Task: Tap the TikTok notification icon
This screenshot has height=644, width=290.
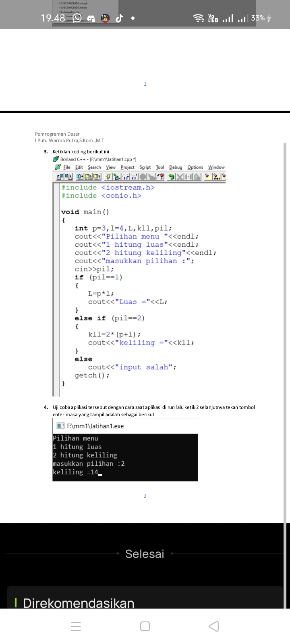Action: pyautogui.click(x=119, y=19)
